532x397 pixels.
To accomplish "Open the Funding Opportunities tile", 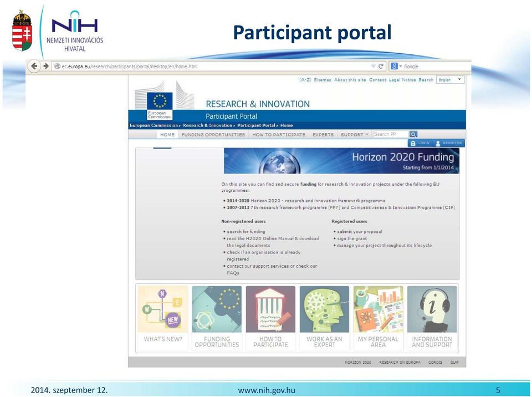I will [x=217, y=317].
